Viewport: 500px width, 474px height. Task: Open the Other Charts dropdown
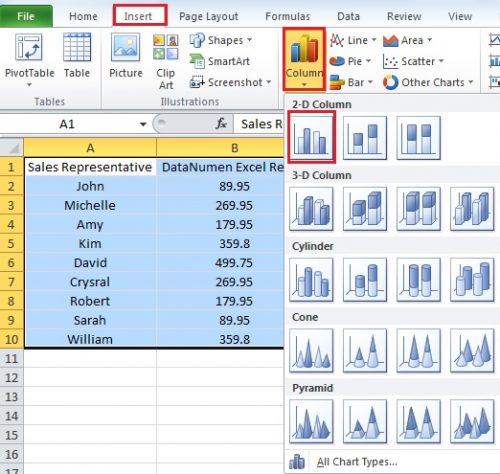[x=428, y=82]
